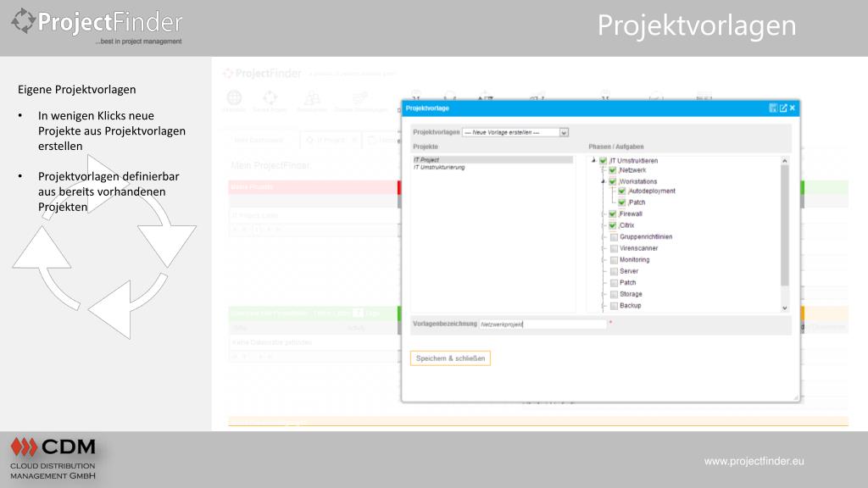868x488 pixels.
Task: Click the Firewall tree label
Action: (x=631, y=214)
